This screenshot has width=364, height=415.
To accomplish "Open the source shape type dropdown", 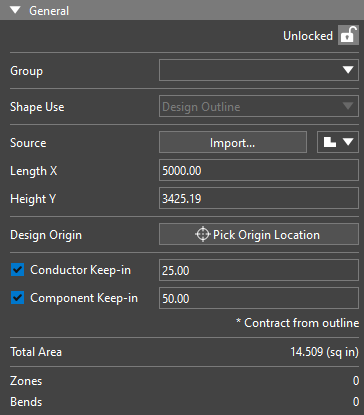I will (338, 142).
